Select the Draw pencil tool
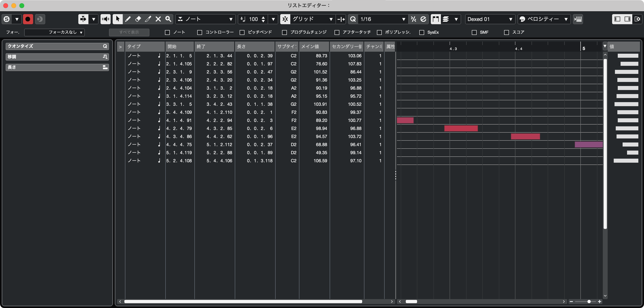Viewport: 644px width, 308px height. tap(128, 19)
